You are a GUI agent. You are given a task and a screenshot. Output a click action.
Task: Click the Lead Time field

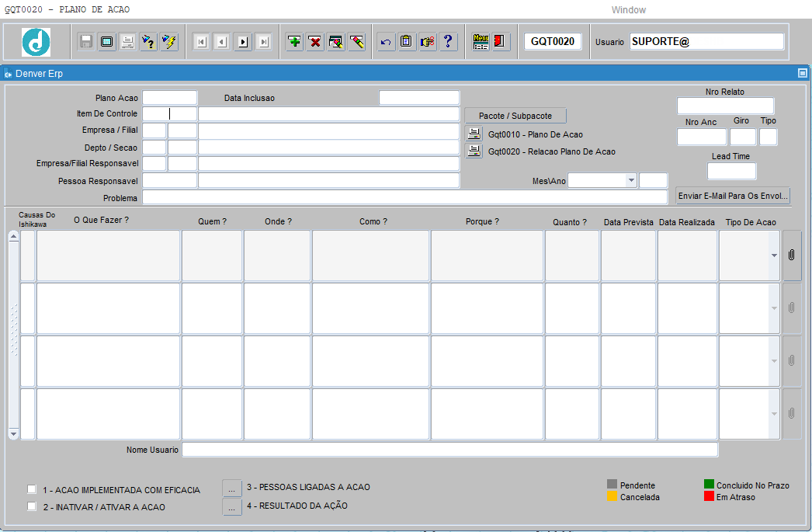click(731, 171)
